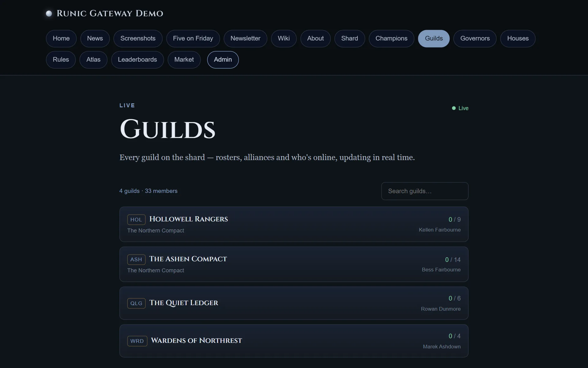Viewport: 588px width, 368px height.
Task: Click the green Live status indicator
Action: (460, 108)
